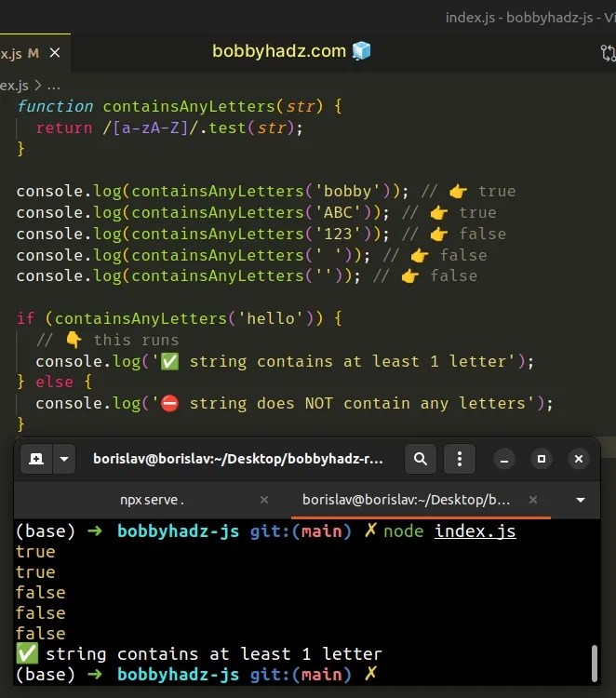
Task: Click the 'string contains at least 1 letter' terminal output
Action: (199, 654)
